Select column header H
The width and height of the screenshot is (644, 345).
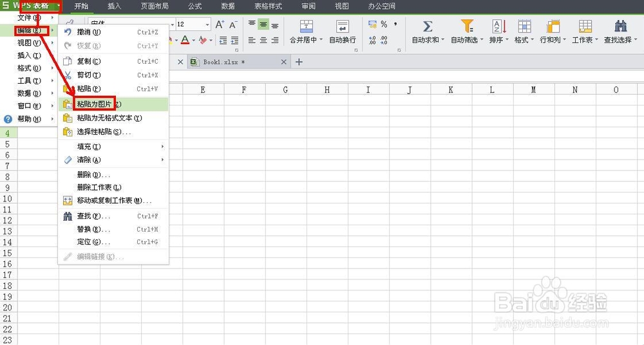point(327,89)
